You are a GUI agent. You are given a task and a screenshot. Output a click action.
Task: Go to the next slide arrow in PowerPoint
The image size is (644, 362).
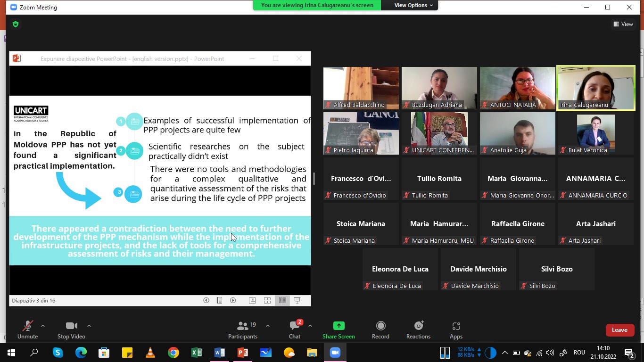[233, 300]
